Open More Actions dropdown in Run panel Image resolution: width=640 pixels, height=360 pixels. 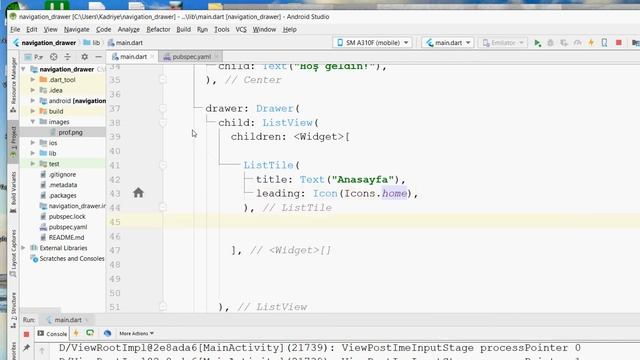coord(136,333)
